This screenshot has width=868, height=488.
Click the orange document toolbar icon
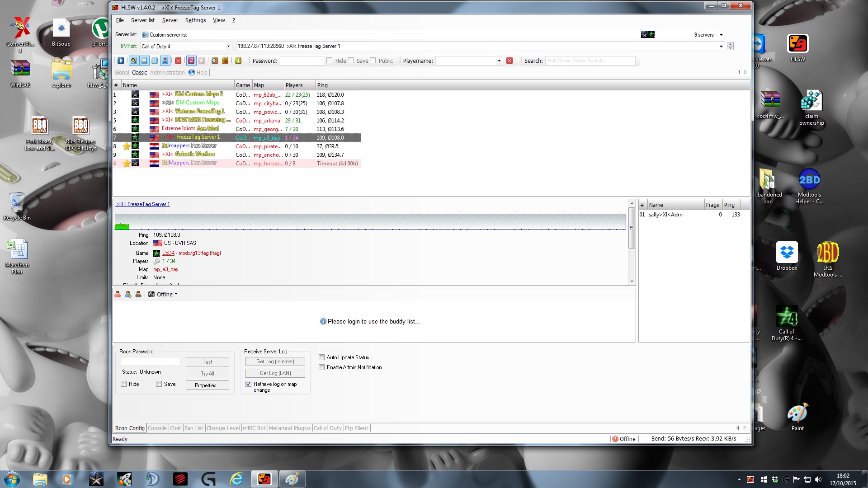[x=215, y=61]
